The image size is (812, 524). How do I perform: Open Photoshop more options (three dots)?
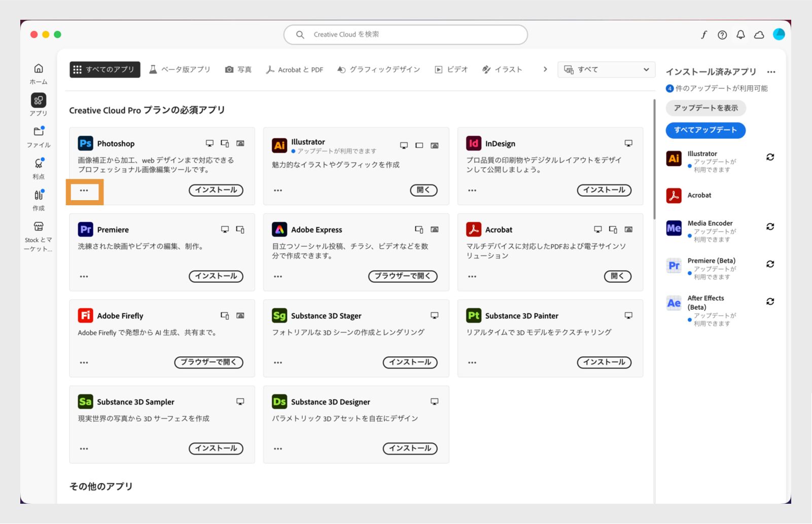[84, 191]
